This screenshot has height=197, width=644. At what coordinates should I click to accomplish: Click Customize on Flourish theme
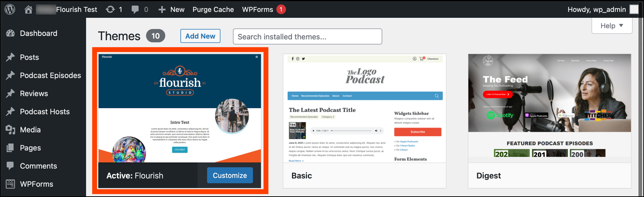(230, 175)
